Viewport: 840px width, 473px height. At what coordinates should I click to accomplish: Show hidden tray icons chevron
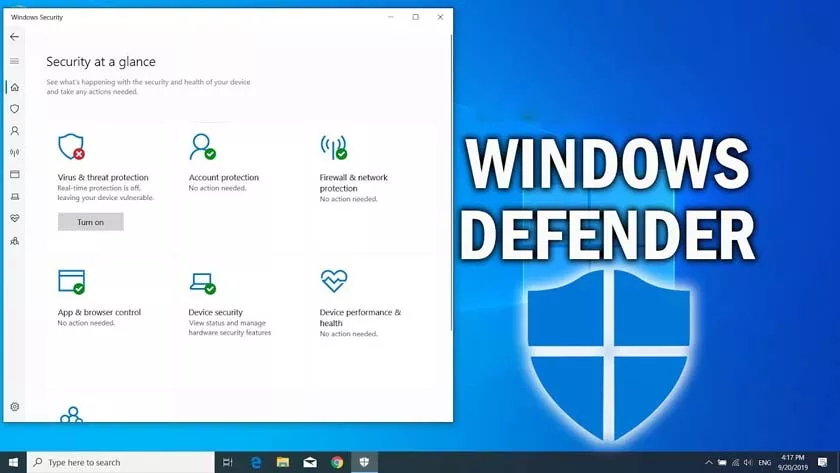point(709,462)
